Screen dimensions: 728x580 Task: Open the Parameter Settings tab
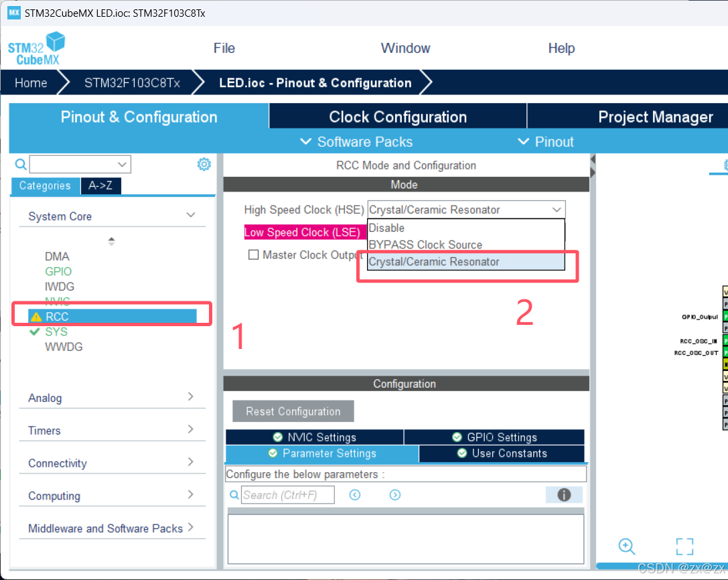322,453
